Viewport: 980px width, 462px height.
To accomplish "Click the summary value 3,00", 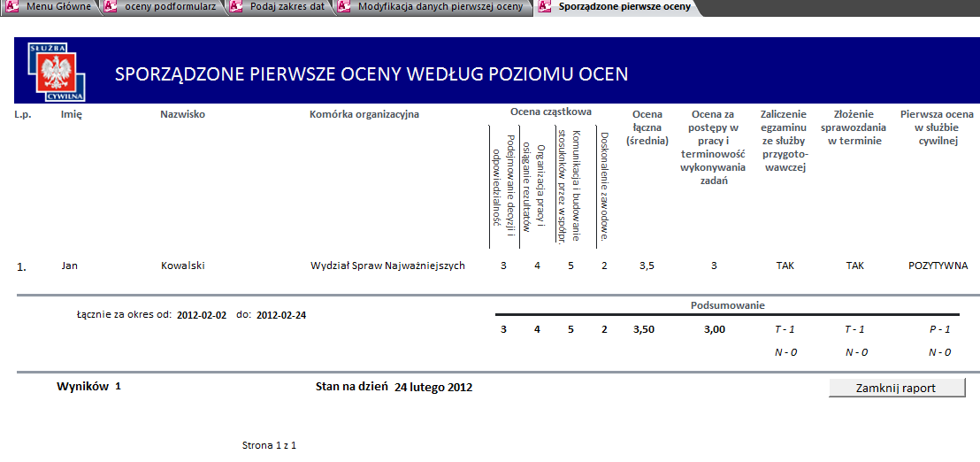I will [x=715, y=329].
